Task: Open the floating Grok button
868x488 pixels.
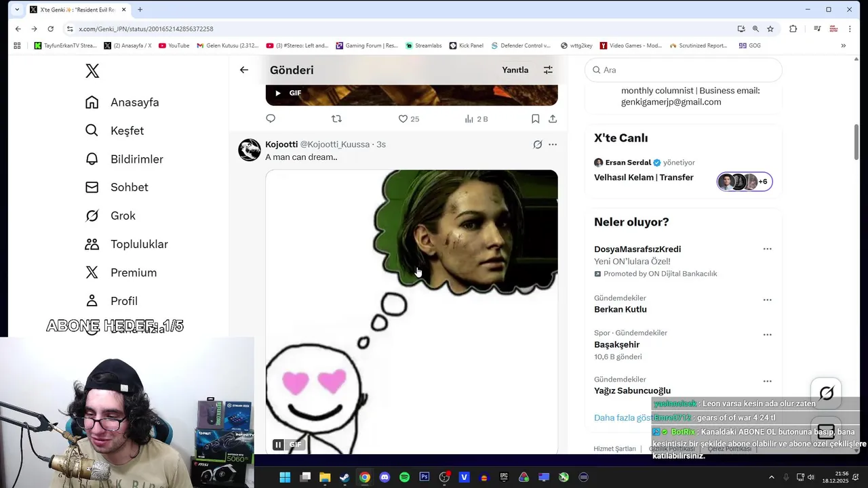Action: (826, 393)
